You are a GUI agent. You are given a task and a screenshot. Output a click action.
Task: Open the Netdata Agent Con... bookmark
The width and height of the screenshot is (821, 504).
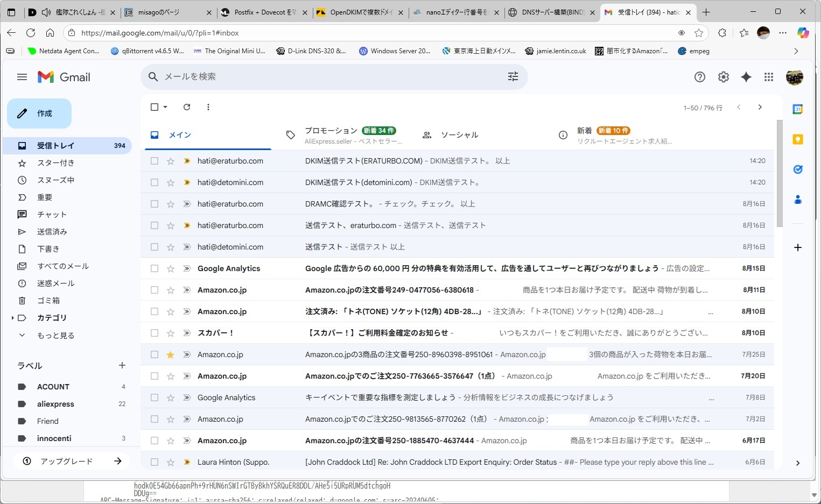point(64,51)
